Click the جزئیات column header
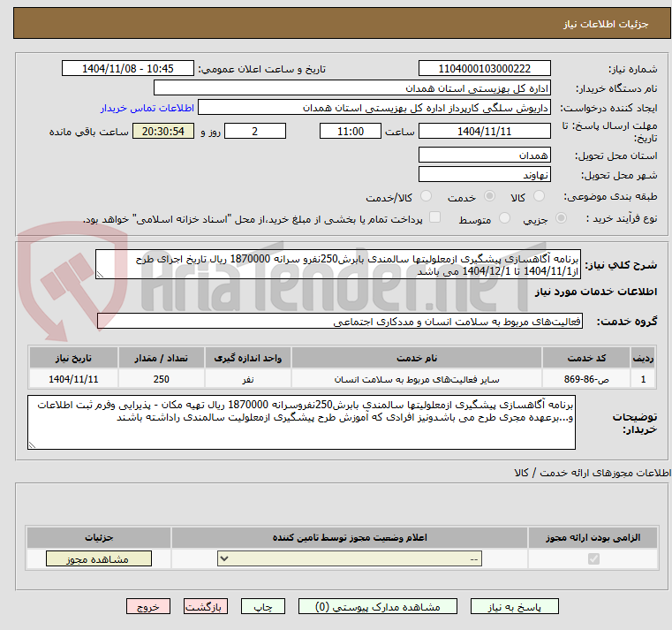 [99, 537]
